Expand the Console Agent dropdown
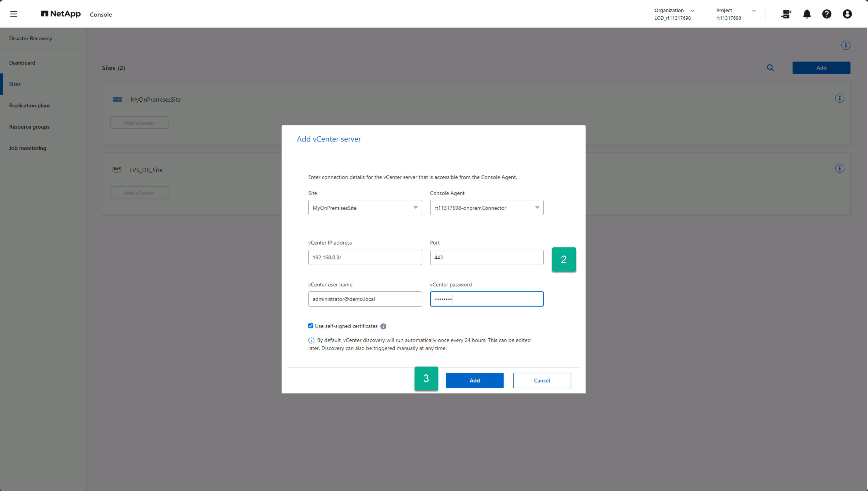The image size is (868, 491). click(486, 208)
